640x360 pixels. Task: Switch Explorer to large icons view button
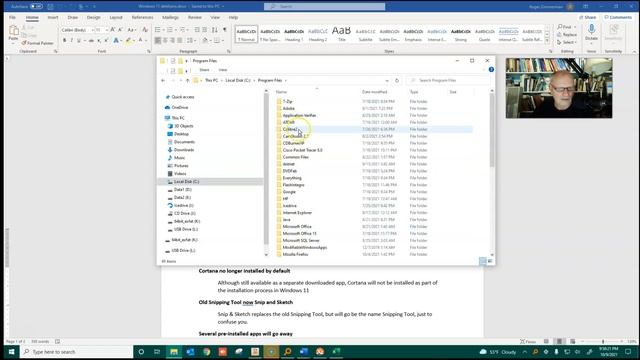[490, 261]
